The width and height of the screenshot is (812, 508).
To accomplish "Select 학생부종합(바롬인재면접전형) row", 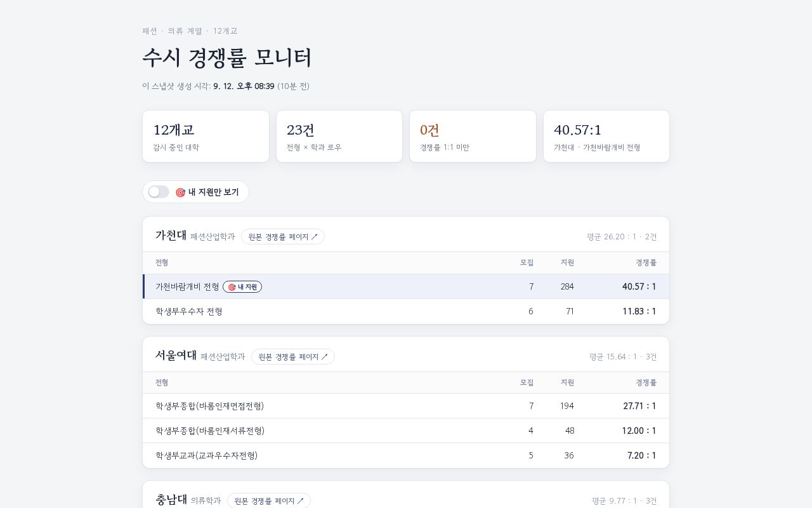I will 406,406.
